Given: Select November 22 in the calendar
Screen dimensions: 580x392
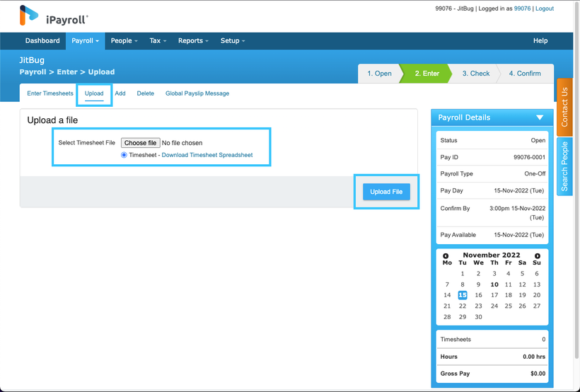Looking at the screenshot, I should pos(463,306).
